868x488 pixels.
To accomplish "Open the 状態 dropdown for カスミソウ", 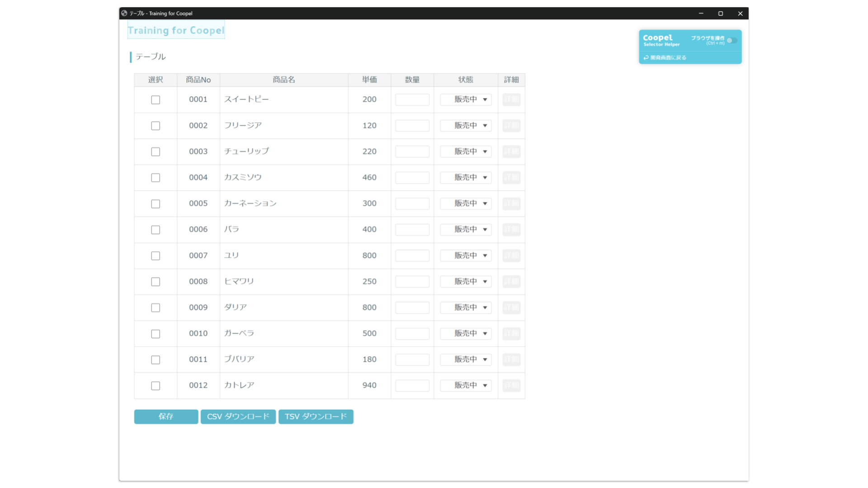I will 466,178.
